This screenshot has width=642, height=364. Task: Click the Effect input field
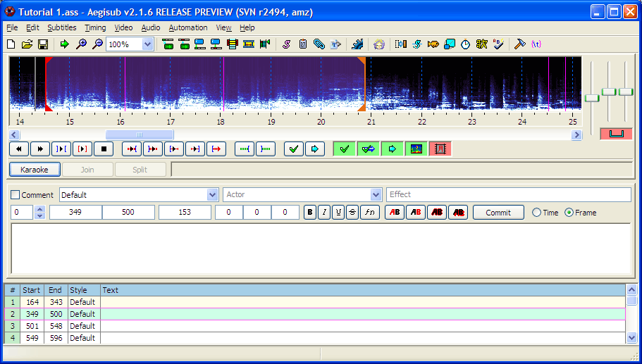tap(509, 195)
